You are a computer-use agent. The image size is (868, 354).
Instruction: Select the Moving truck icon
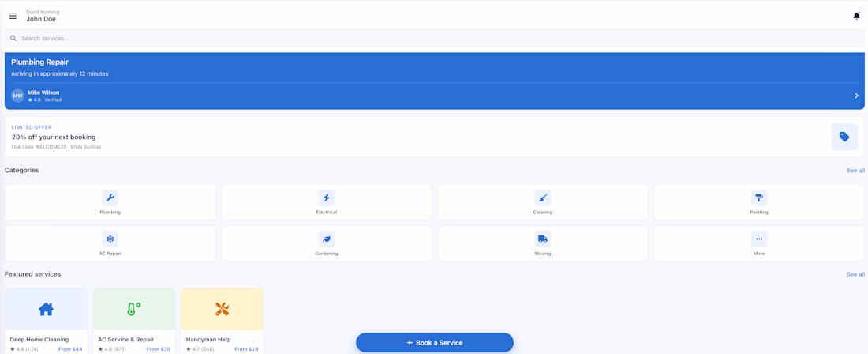coord(543,239)
